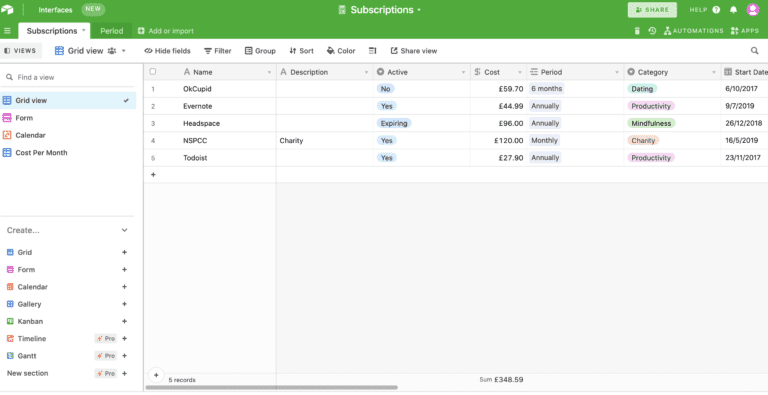Click the Find a view search field
The width and height of the screenshot is (768, 395).
click(68, 77)
